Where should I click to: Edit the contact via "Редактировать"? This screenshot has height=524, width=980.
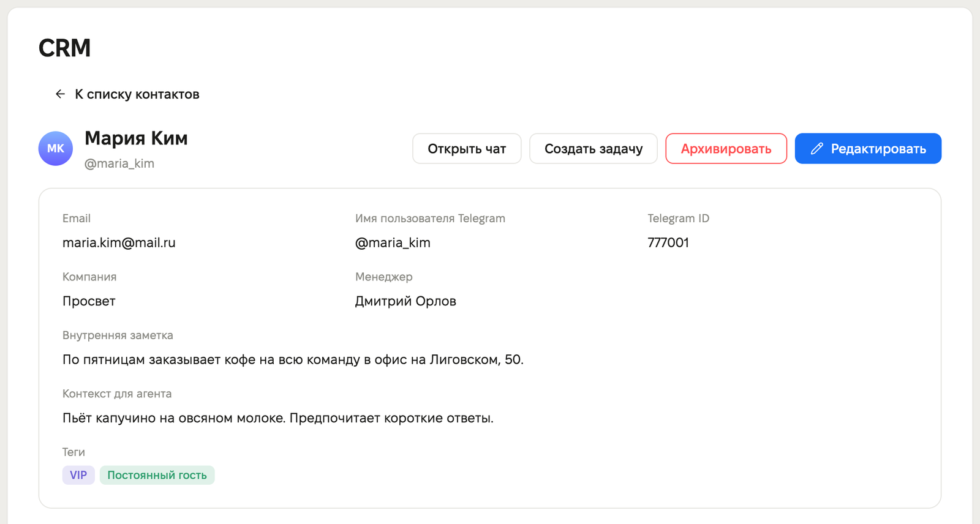(x=868, y=149)
